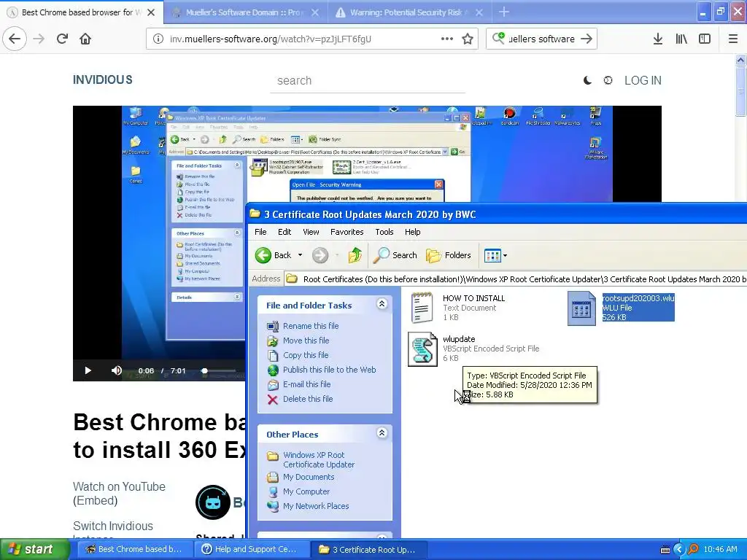Image resolution: width=747 pixels, height=560 pixels.
Task: Open My Computer in Other Places
Action: [x=306, y=491]
